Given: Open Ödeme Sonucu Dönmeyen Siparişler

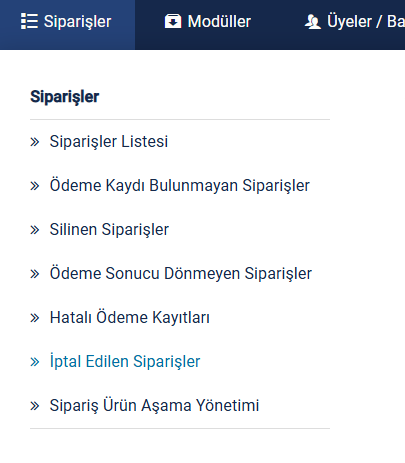Looking at the screenshot, I should pyautogui.click(x=181, y=273).
